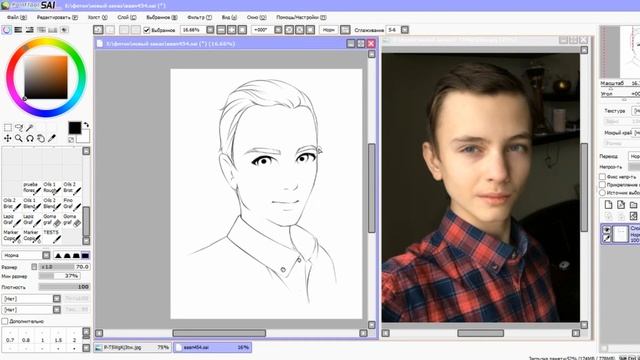The height and width of the screenshot is (360, 640).
Task: Select the eyedropper color picker tool
Action: 52,139
